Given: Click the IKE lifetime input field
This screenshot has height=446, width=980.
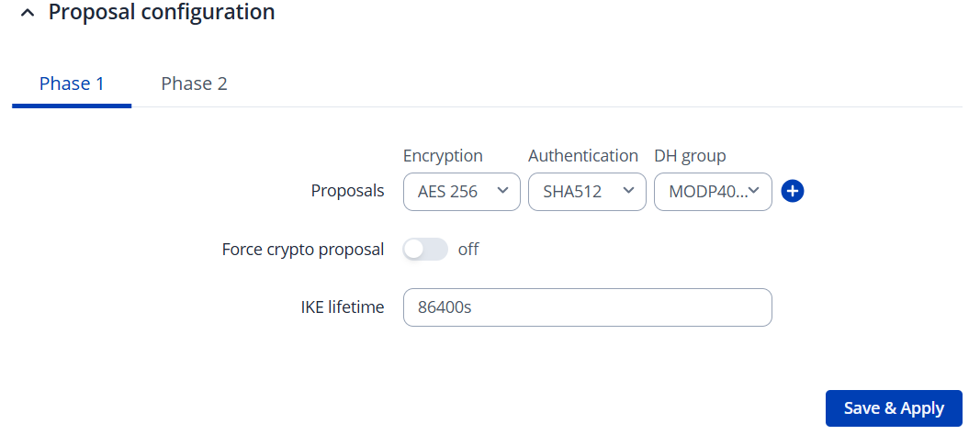Looking at the screenshot, I should click(587, 307).
